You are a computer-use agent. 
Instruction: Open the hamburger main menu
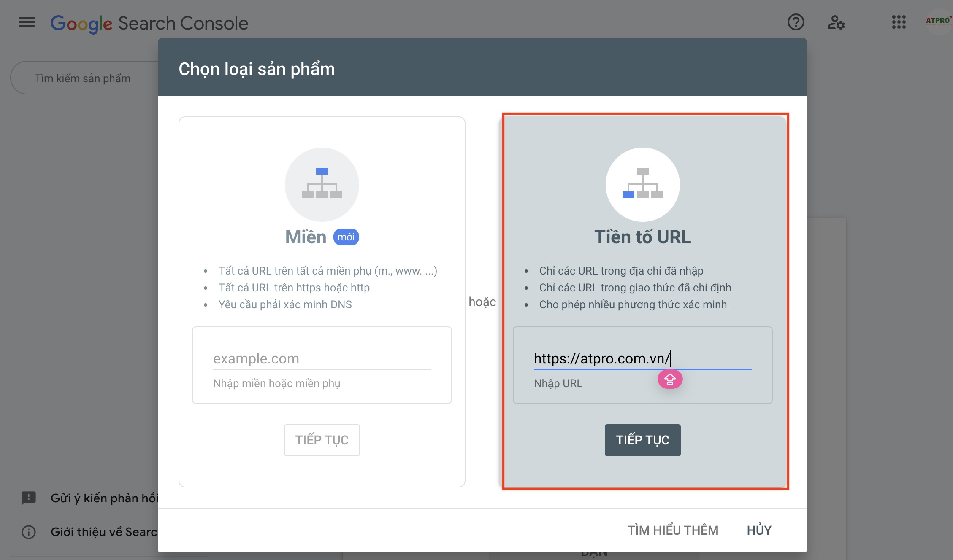[27, 22]
